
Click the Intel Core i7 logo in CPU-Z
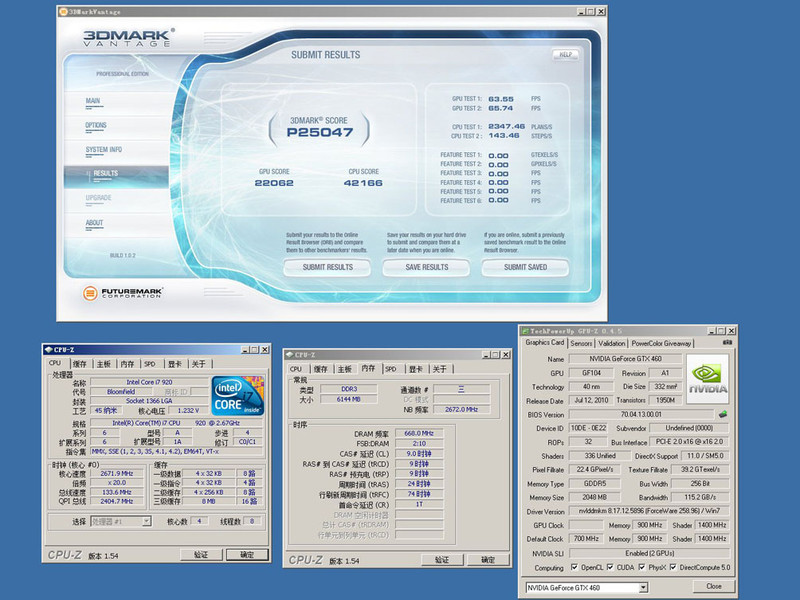coord(238,396)
